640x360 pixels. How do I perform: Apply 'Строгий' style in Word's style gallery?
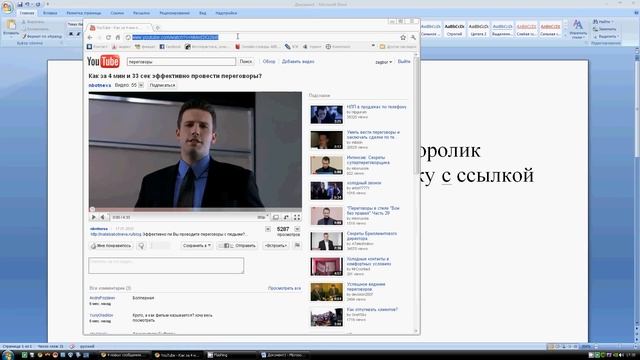[x=454, y=29]
